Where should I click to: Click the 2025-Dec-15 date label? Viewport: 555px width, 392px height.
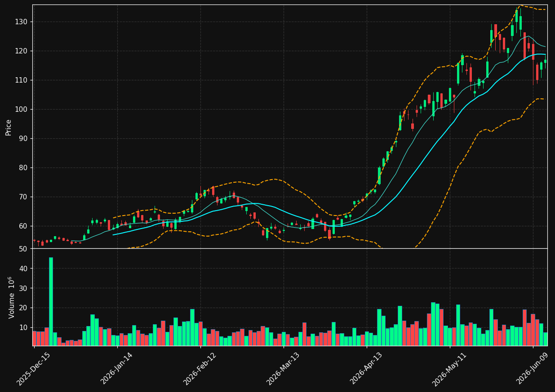(x=33, y=369)
